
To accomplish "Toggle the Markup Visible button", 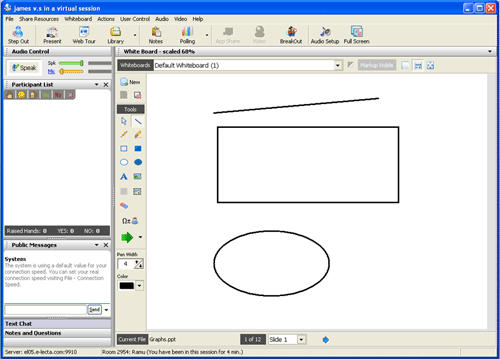I will pos(377,65).
